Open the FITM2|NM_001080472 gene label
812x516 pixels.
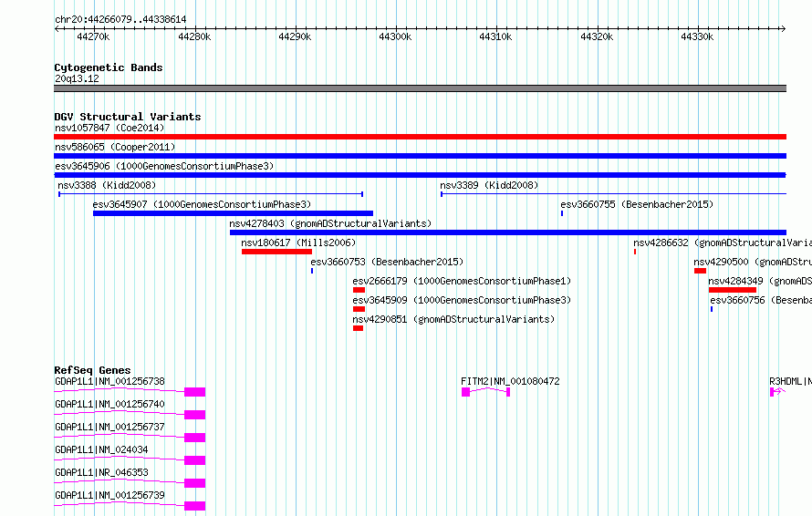[510, 381]
